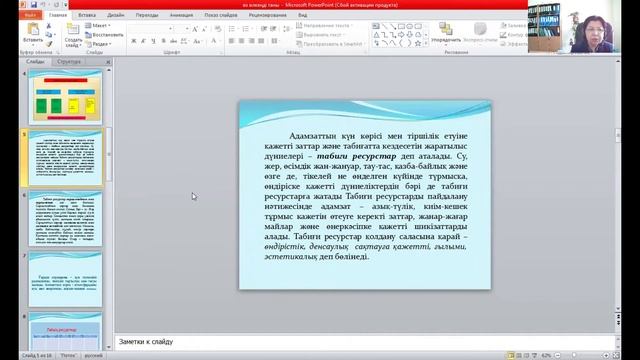This screenshot has width=640, height=360.
Task: Open Convert to SmartArt dropdown
Action: click(x=330, y=44)
